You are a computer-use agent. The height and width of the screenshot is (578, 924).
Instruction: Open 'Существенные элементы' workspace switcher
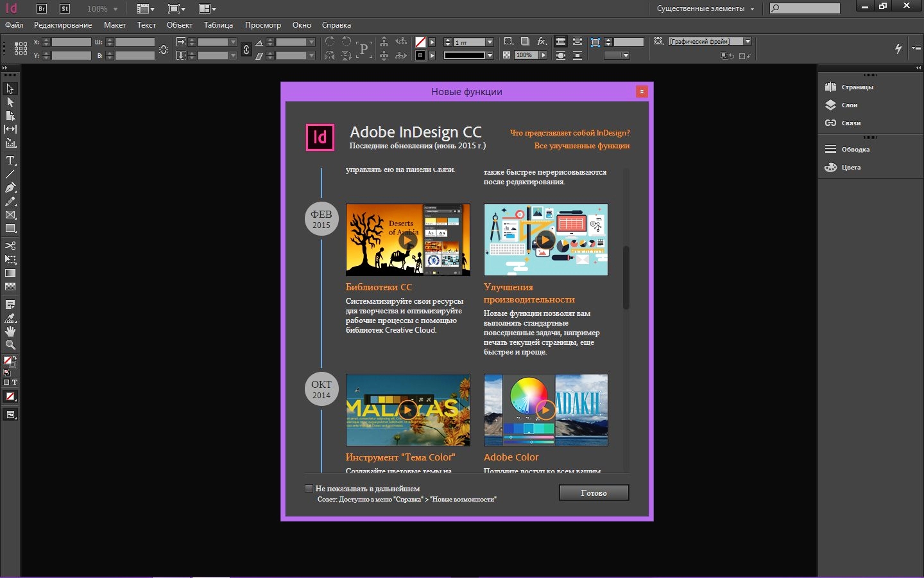(705, 8)
